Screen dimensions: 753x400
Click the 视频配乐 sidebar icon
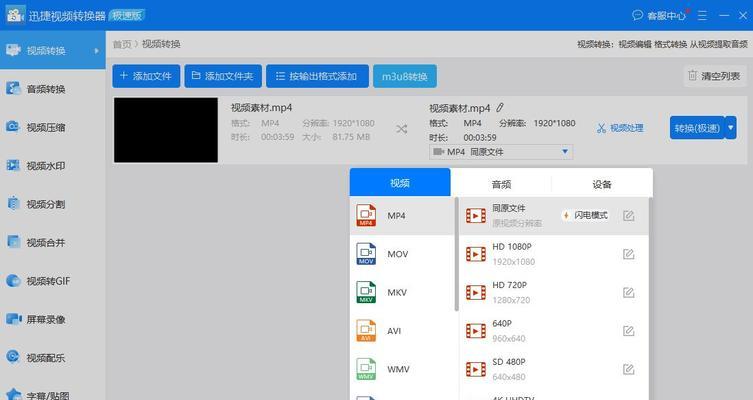[x=13, y=357]
